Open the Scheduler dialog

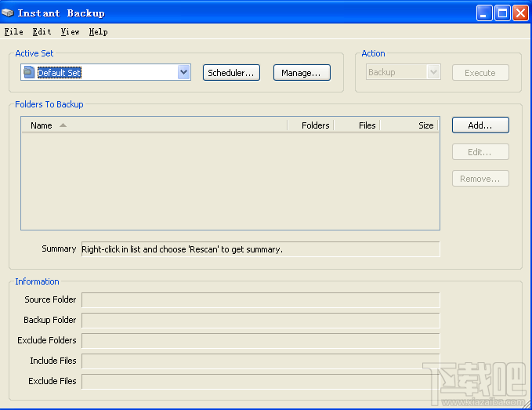(231, 73)
